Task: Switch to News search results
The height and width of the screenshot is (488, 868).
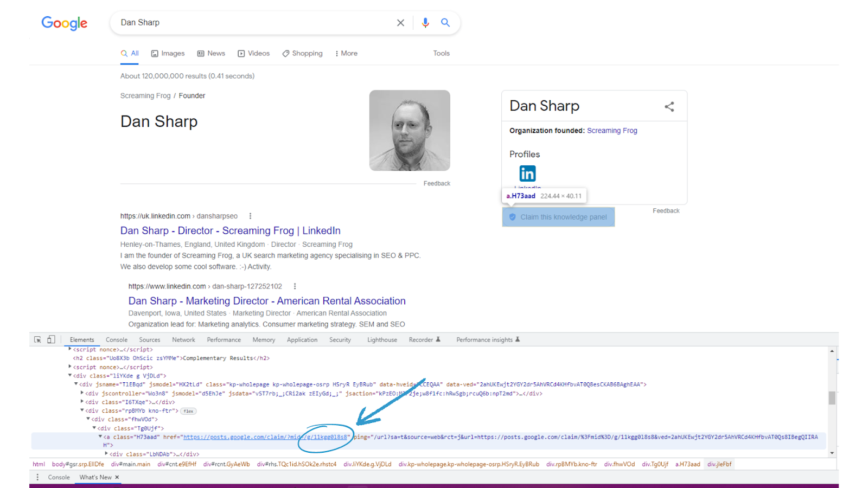Action: (211, 53)
